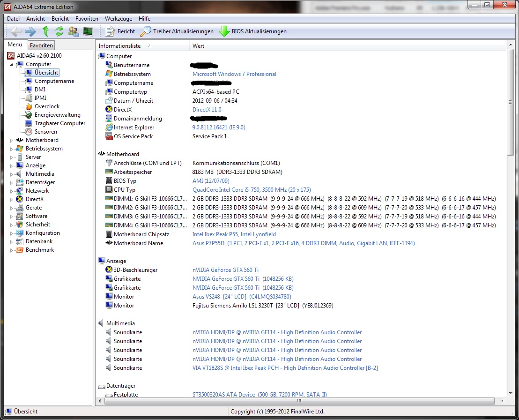
Task: Open BIOS Aktualisierungen
Action: [x=252, y=31]
